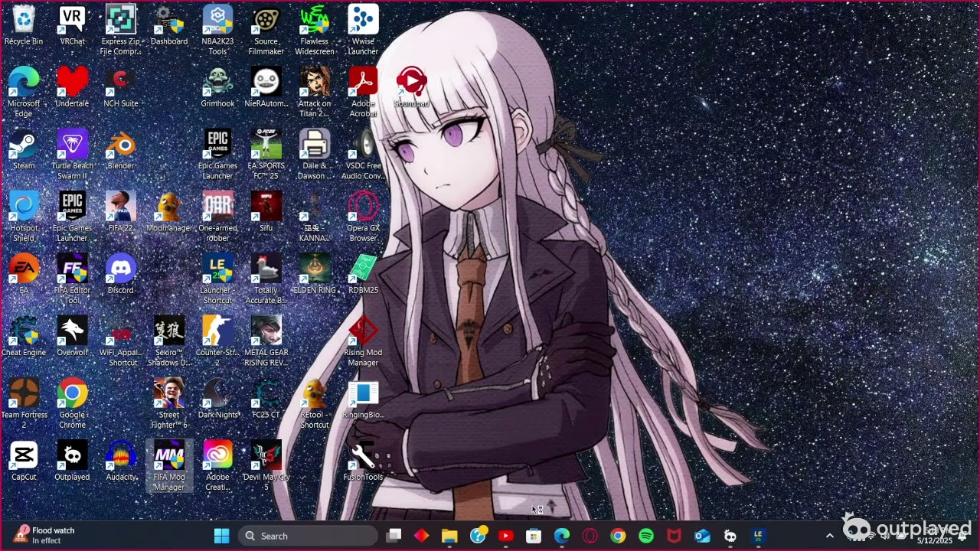Launch the Steam desktop shortcut
Image resolution: width=980 pixels, height=551 pixels.
coord(24,149)
